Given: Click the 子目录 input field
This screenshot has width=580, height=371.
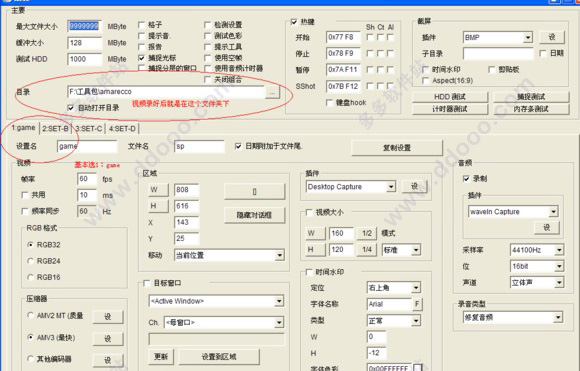Looking at the screenshot, I should coord(498,54).
